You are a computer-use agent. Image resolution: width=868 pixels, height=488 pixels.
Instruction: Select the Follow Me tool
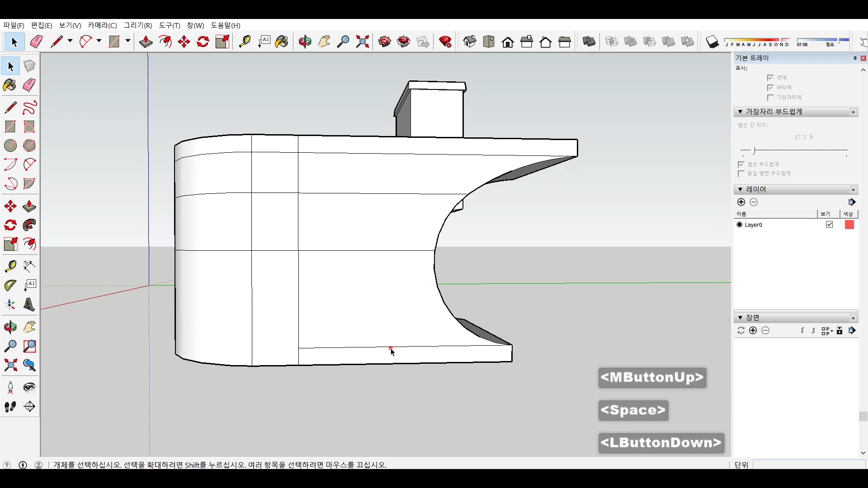[x=29, y=225]
